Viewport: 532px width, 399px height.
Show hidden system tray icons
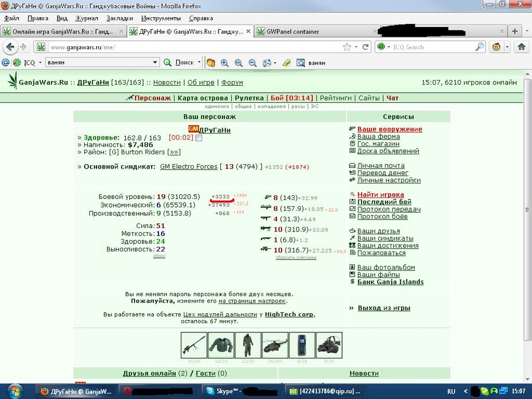(466, 391)
